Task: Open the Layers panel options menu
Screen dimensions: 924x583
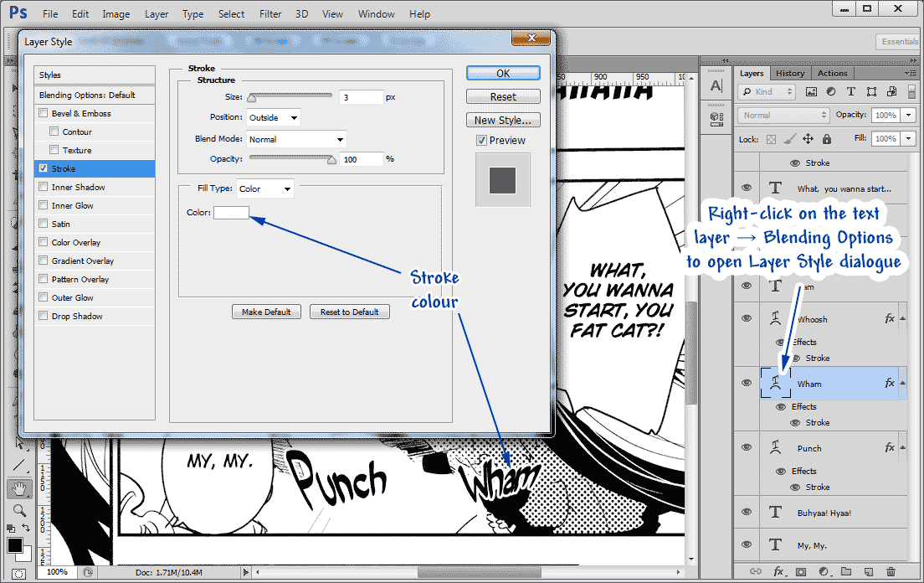Action: coord(911,73)
